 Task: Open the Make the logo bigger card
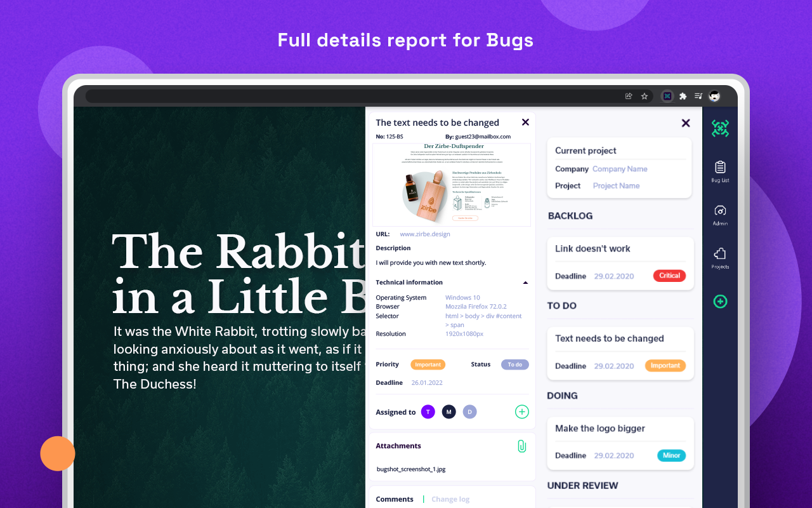pos(620,443)
